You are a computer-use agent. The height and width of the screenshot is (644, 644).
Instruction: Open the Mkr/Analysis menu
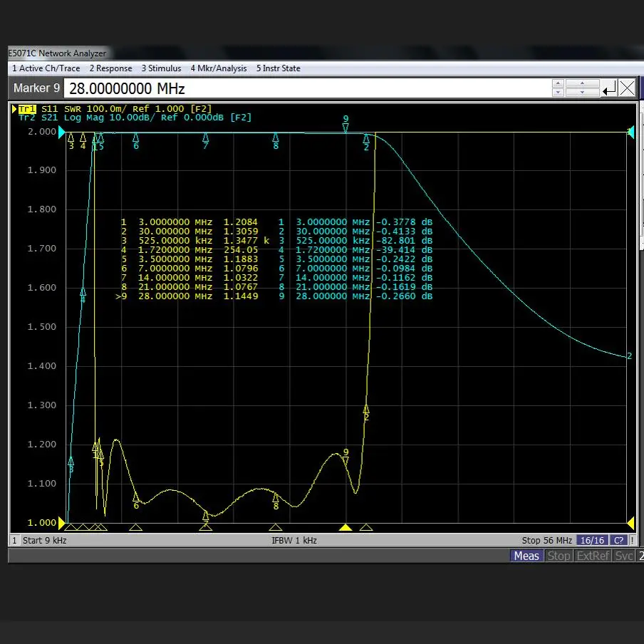pos(218,68)
